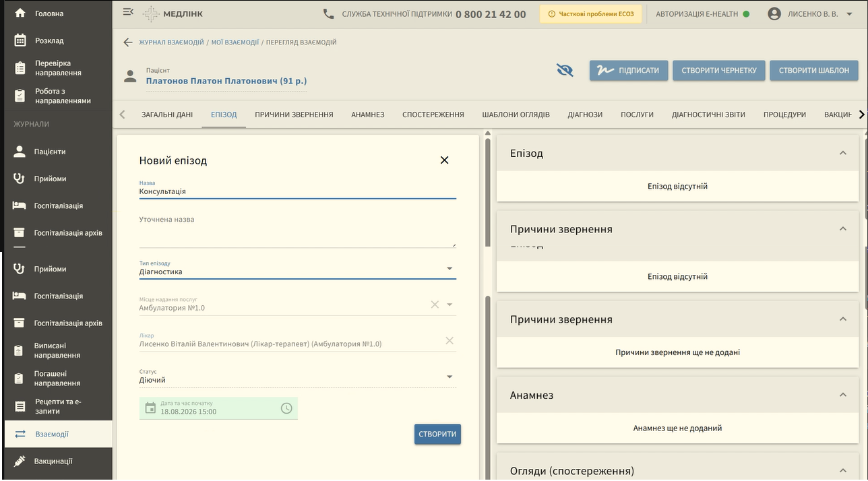Clear the Лікар field value

(x=449, y=340)
